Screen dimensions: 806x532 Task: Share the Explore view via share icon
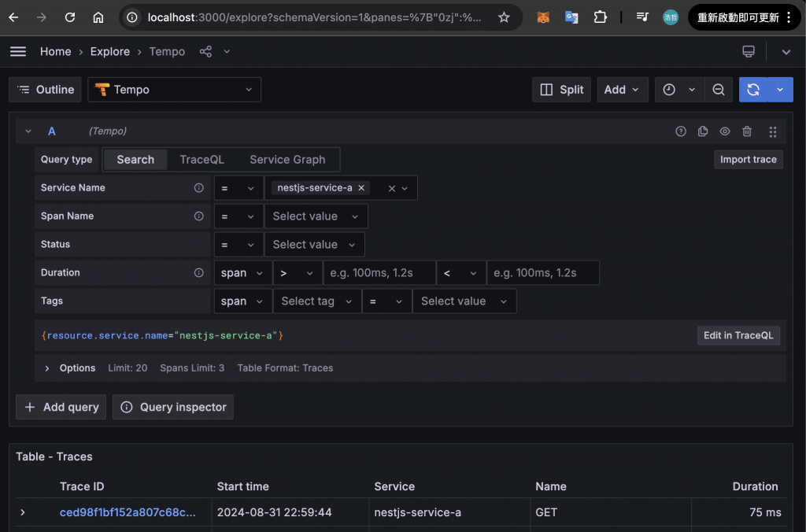click(205, 51)
